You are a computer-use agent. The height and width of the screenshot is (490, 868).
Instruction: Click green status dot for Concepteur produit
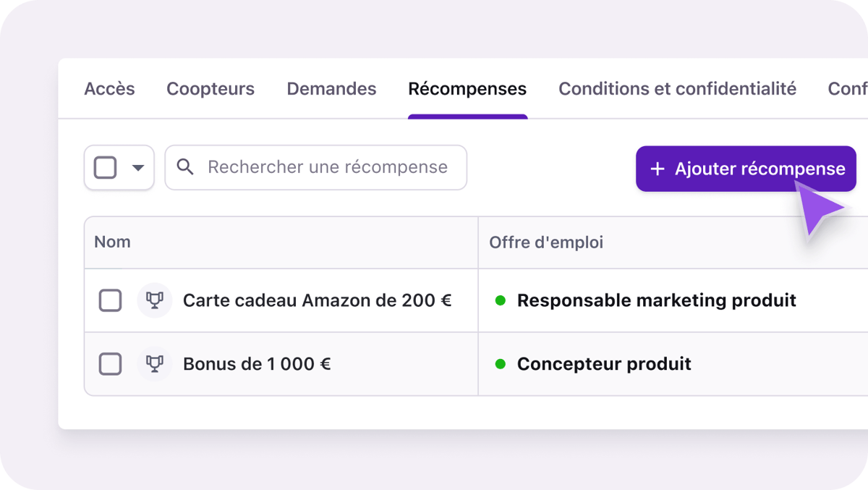[x=500, y=364]
